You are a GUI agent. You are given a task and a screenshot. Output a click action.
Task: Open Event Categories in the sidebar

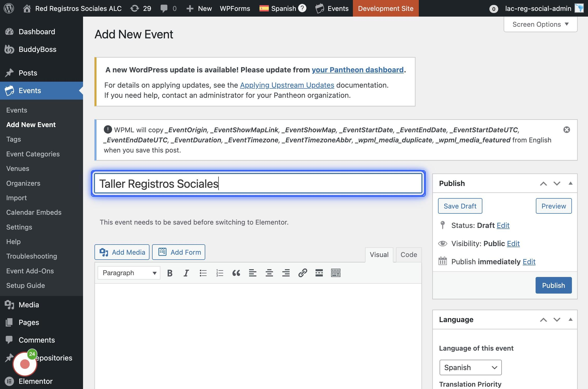click(x=33, y=154)
